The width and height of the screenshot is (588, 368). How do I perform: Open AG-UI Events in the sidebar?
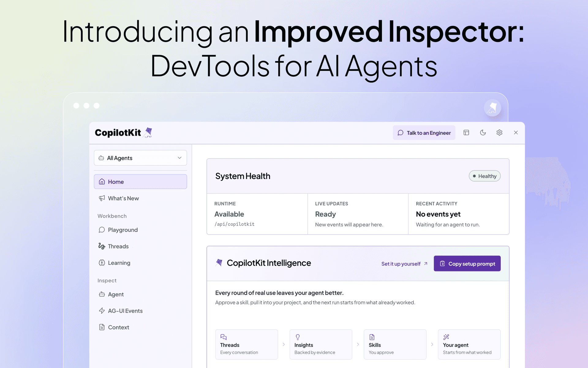pos(140,311)
